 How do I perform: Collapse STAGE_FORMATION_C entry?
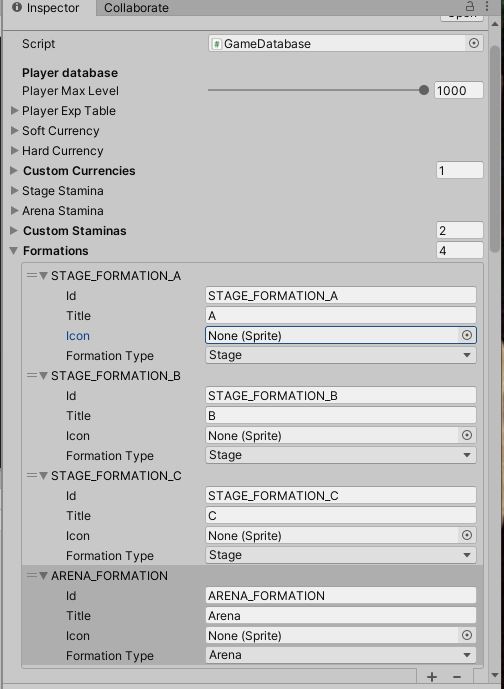(x=43, y=476)
